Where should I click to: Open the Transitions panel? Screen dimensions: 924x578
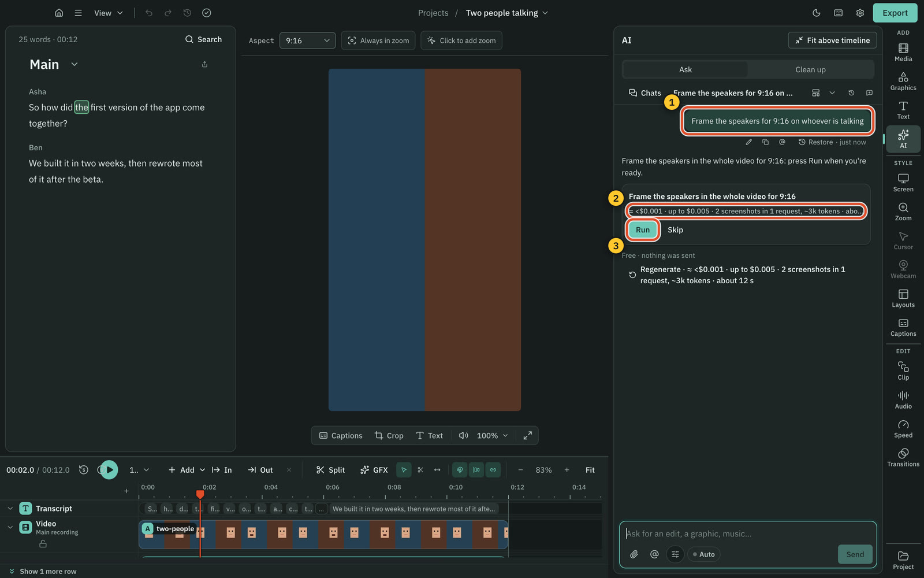pyautogui.click(x=903, y=457)
